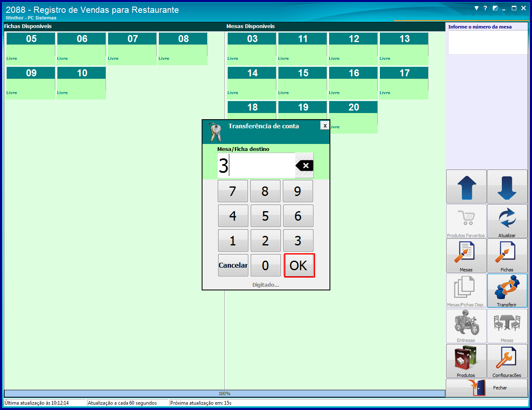The height and width of the screenshot is (410, 532).
Task: Select ficha 10 card
Action: click(x=81, y=83)
